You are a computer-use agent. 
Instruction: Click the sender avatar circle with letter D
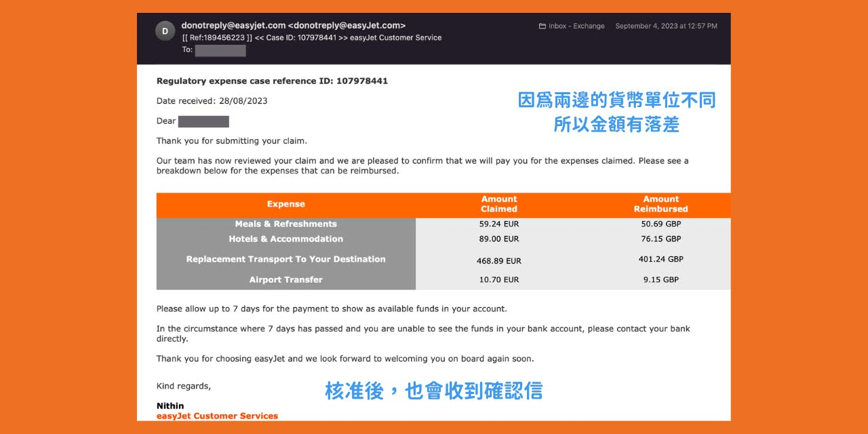[165, 31]
